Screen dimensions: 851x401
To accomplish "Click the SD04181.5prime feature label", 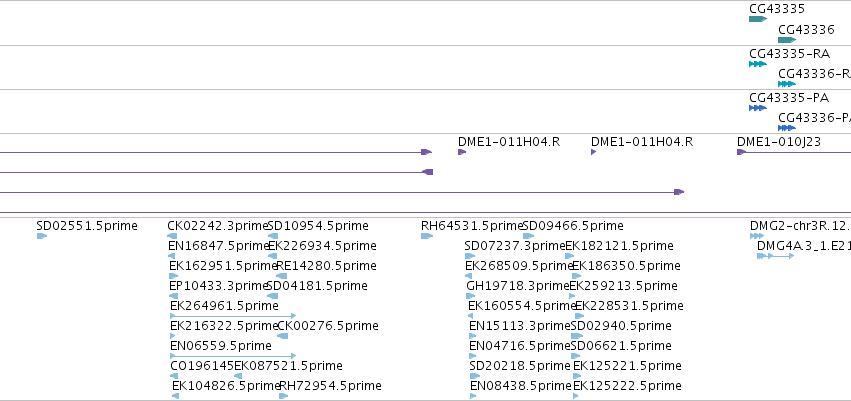I will 317,286.
